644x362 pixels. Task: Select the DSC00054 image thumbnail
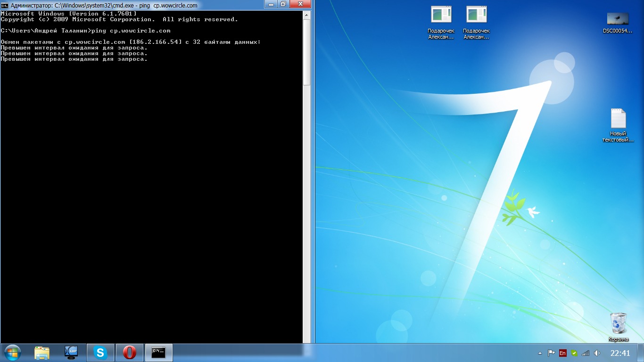618,19
